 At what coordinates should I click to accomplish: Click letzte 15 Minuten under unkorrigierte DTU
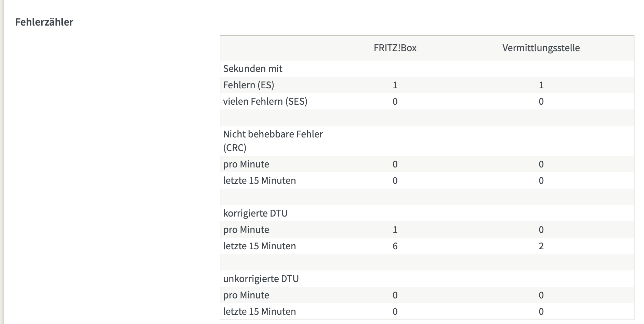pyautogui.click(x=260, y=311)
